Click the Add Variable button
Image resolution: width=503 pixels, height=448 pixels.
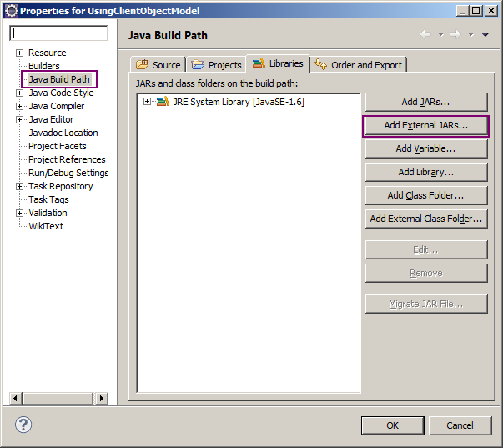point(425,148)
